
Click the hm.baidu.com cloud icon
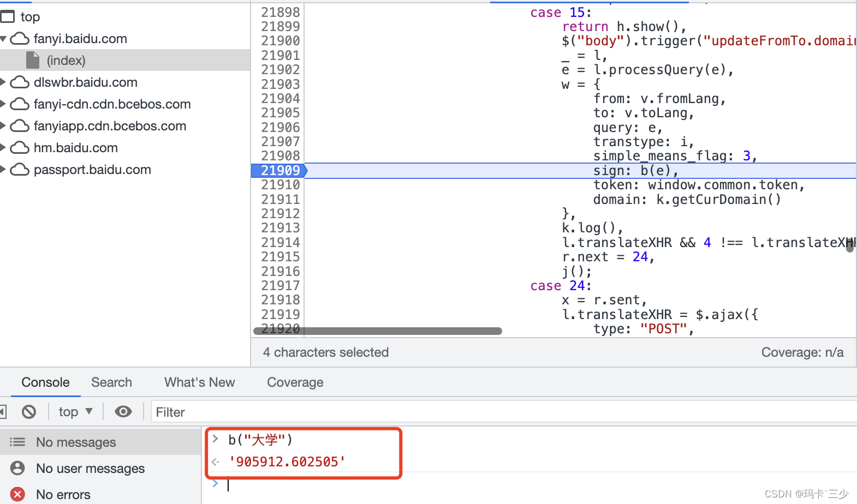click(20, 148)
